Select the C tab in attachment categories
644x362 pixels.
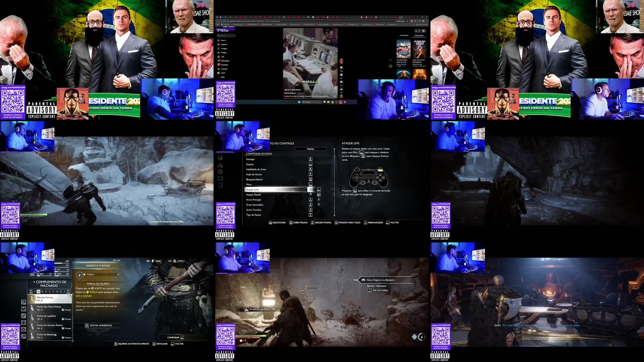click(68, 292)
